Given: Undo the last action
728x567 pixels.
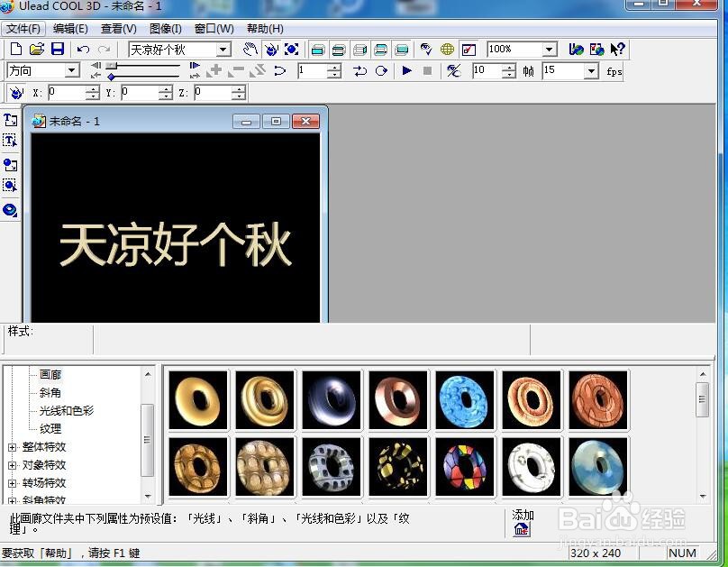Looking at the screenshot, I should [x=84, y=50].
